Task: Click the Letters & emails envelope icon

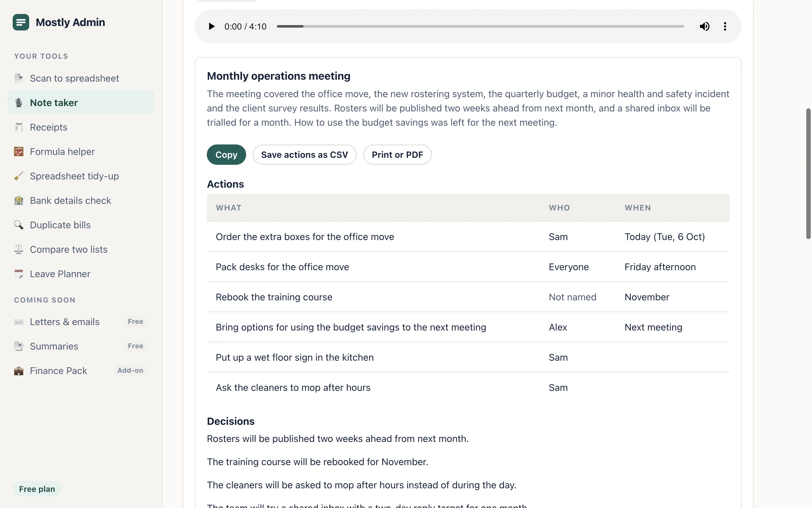Action: [x=19, y=322]
